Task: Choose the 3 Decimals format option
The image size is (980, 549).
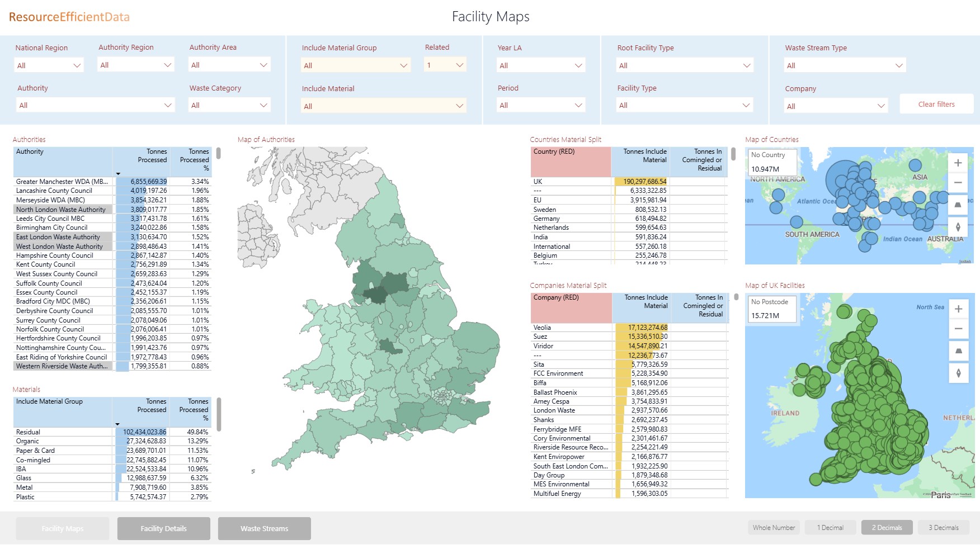Action: [x=943, y=528]
